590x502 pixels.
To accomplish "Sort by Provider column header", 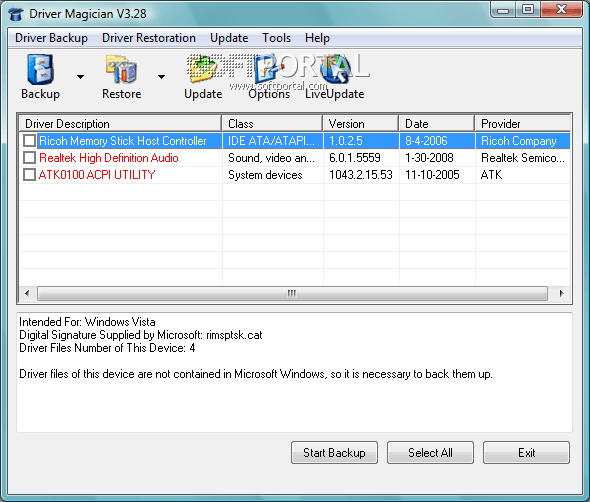I will click(x=523, y=124).
